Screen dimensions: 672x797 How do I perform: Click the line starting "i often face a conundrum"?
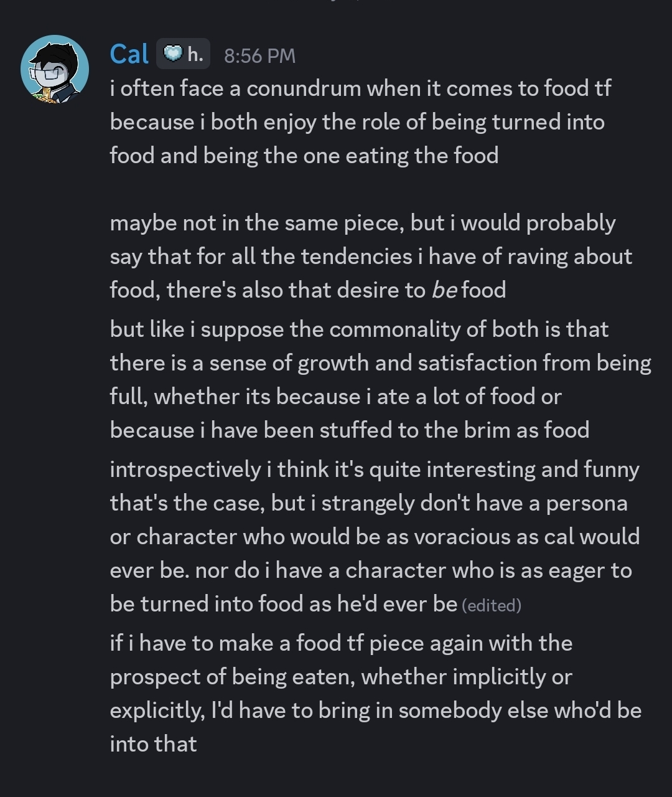(360, 88)
